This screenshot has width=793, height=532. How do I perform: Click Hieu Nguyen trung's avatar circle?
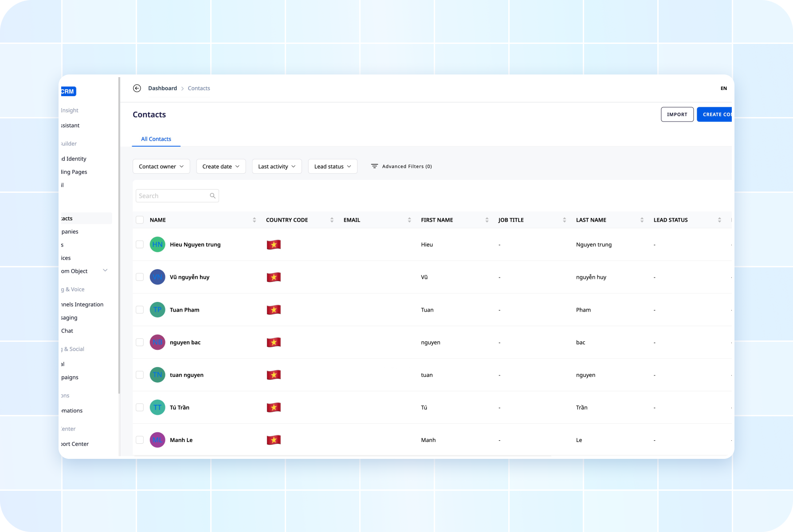click(157, 244)
